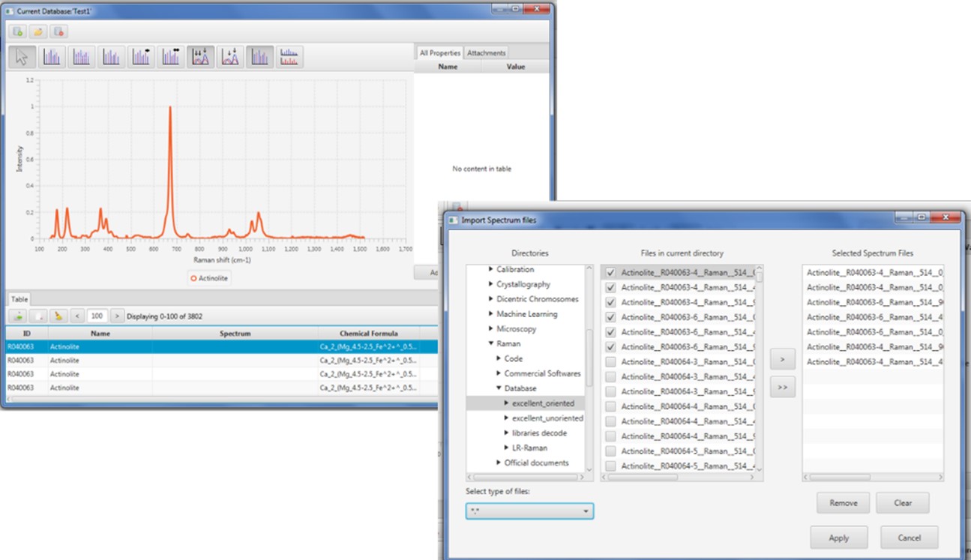The width and height of the screenshot is (971, 560).
Task: Toggle highlighted bar chart icon beside stacked spectra icon
Action: tap(260, 57)
